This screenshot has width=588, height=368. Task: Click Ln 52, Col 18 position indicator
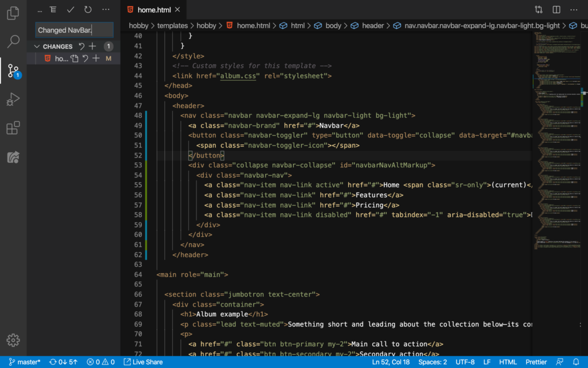390,362
